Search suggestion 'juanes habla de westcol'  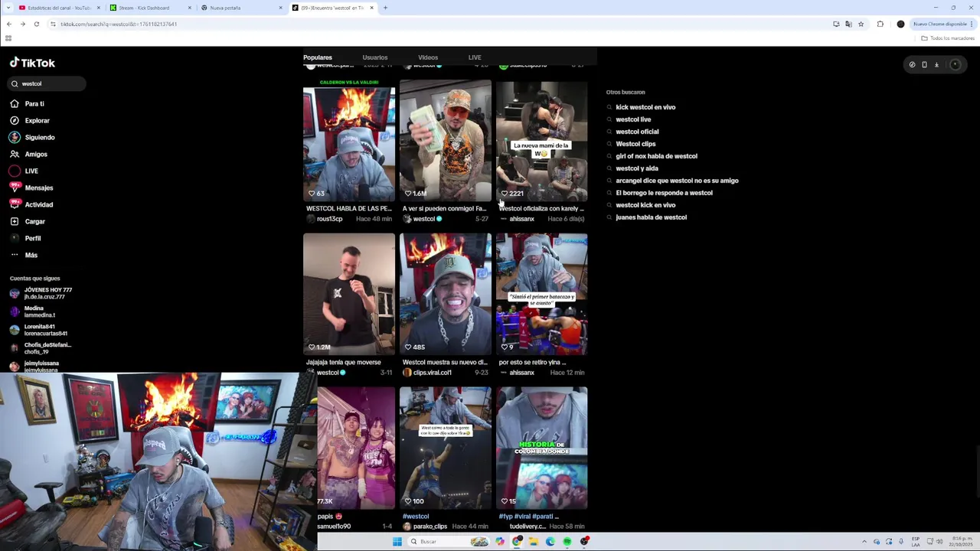pos(651,217)
